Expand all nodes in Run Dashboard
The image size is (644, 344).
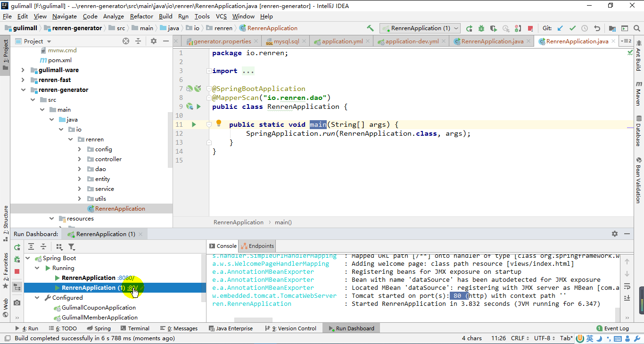tap(31, 246)
